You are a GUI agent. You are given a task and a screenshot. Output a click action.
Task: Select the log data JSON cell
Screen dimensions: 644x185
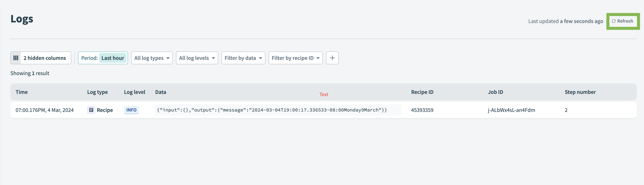coord(272,110)
